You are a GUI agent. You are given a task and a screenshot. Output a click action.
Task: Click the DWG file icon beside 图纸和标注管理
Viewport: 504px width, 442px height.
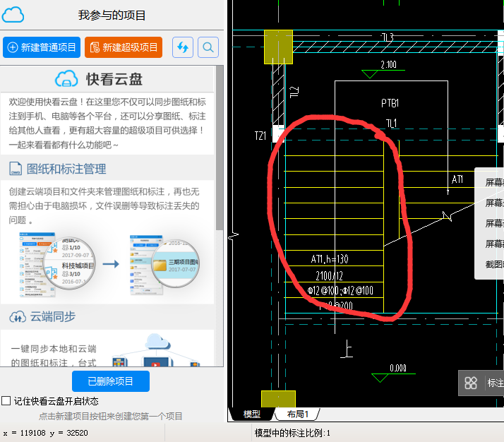16,169
